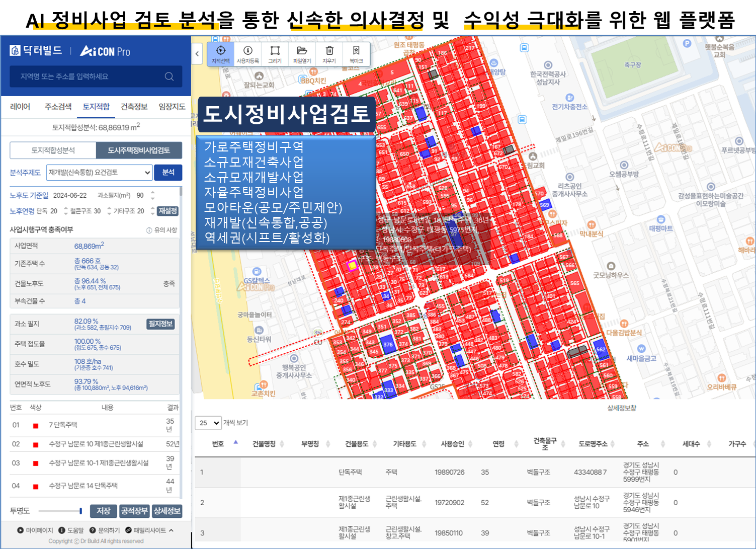
Task: Adjust the 기타구조 age stepper
Action: 152,211
